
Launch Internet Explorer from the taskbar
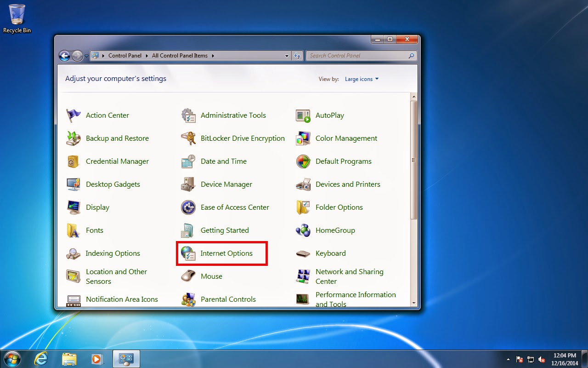[41, 359]
